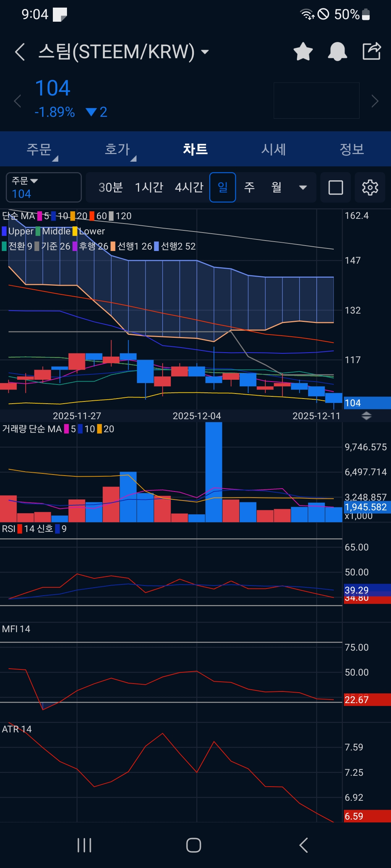Tap the RSI 14 indicator label
Screen dimensions: 391x868
tap(18, 529)
